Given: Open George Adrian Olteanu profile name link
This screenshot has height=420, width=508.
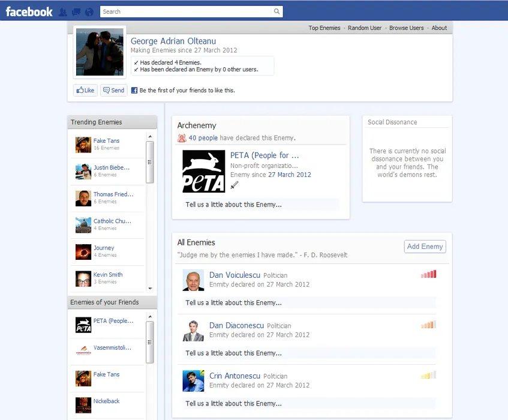Looking at the screenshot, I should point(173,41).
